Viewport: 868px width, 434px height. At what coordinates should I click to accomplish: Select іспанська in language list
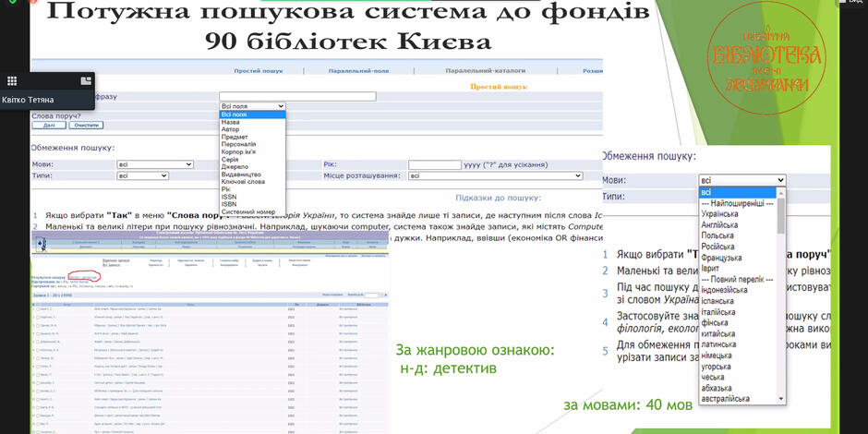tap(717, 301)
